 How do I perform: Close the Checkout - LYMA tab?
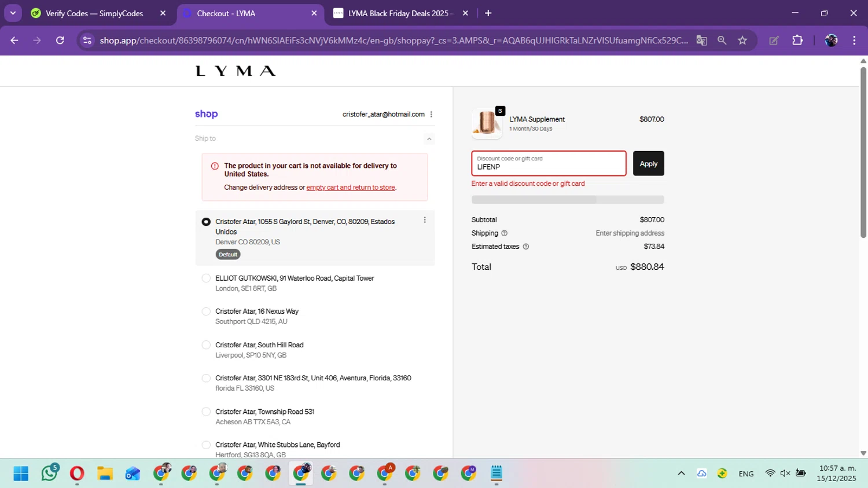click(x=314, y=13)
